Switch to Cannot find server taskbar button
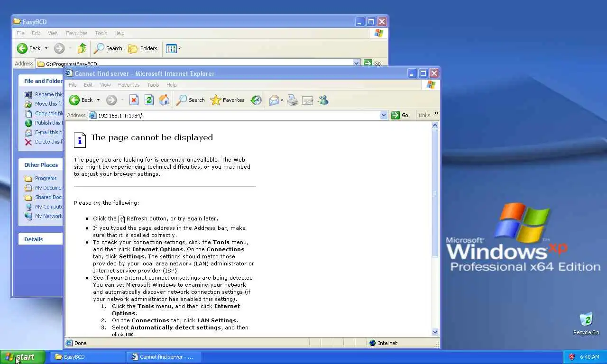Viewport: 607px width, 364px height. [164, 357]
